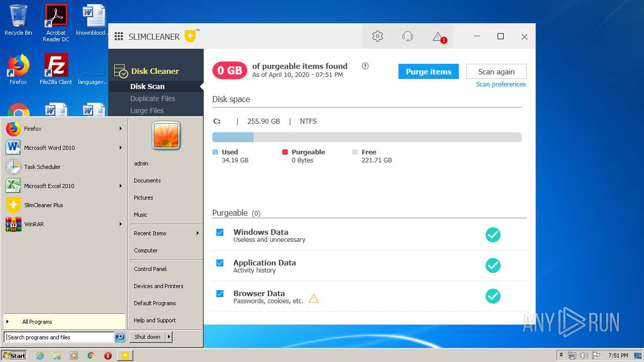Viewport: 644px width, 362px height.
Task: Open SlimCleaner settings gear icon
Action: point(377,36)
